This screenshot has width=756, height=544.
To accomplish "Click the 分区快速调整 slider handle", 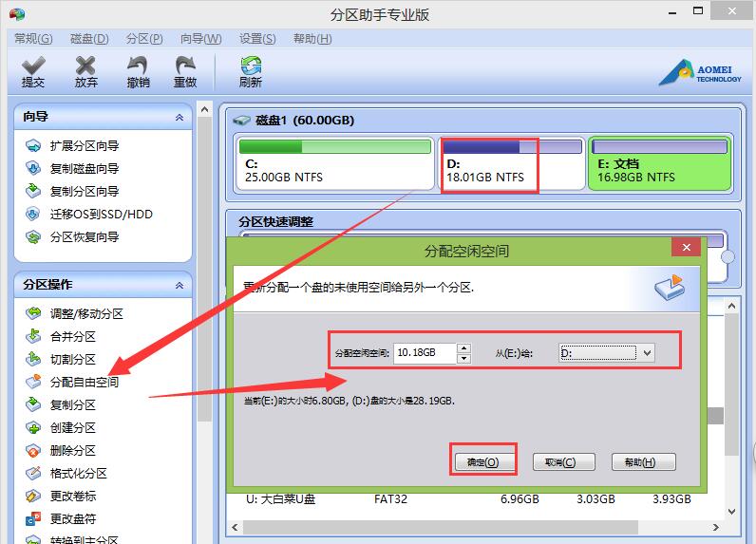I will 728,257.
